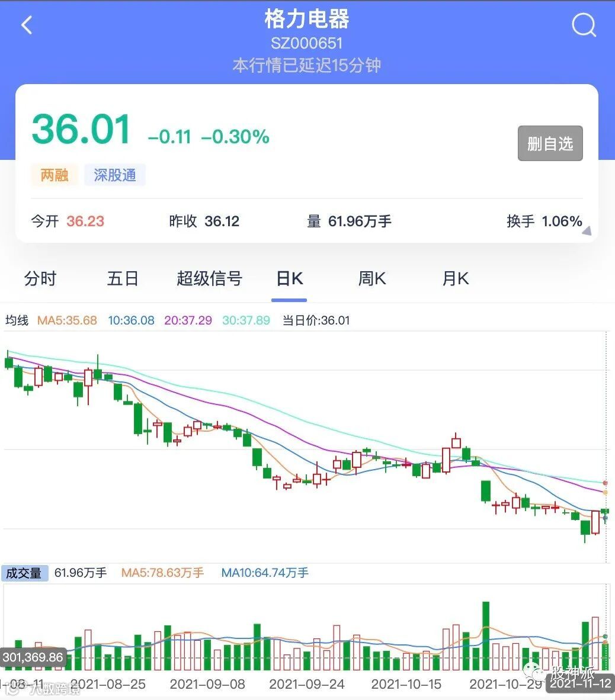Tap the 本行情已延迟15分钟 notice
This screenshot has height=700, width=615.
tap(307, 65)
